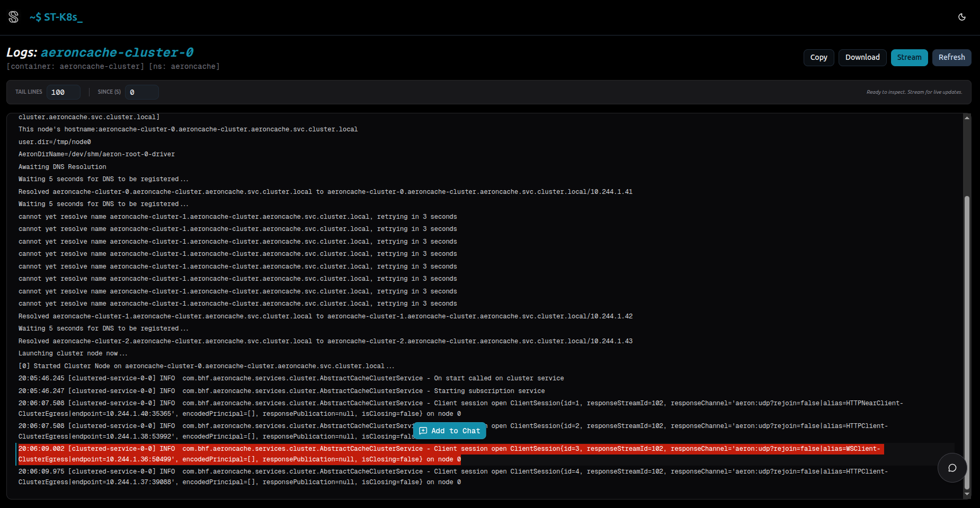The image size is (980, 508).
Task: Download the pod logs
Action: 862,57
